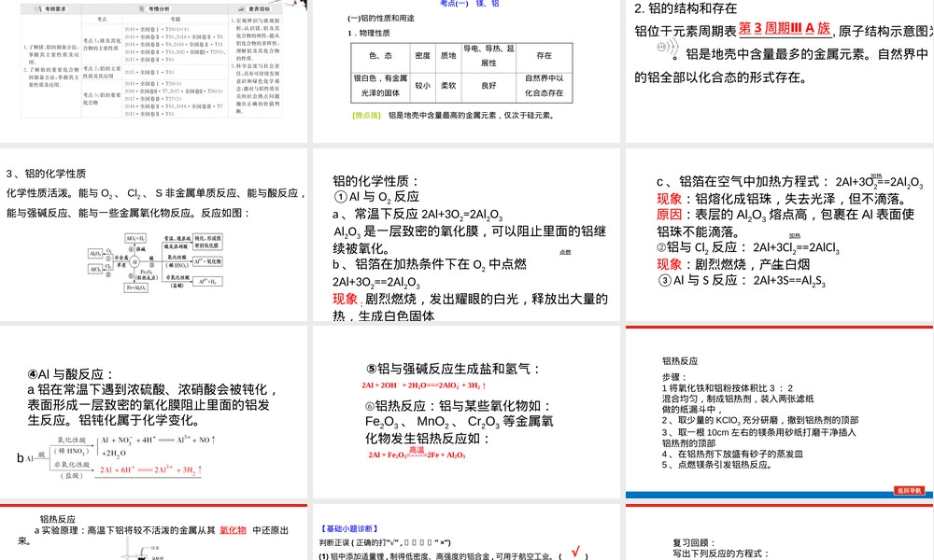
Task: Open the 铝热反应 步骤 slide
Action: pos(780,412)
